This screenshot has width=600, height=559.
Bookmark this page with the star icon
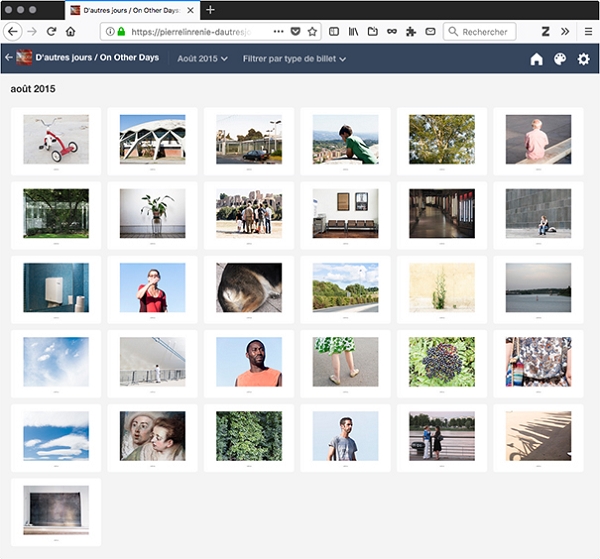coord(312,32)
